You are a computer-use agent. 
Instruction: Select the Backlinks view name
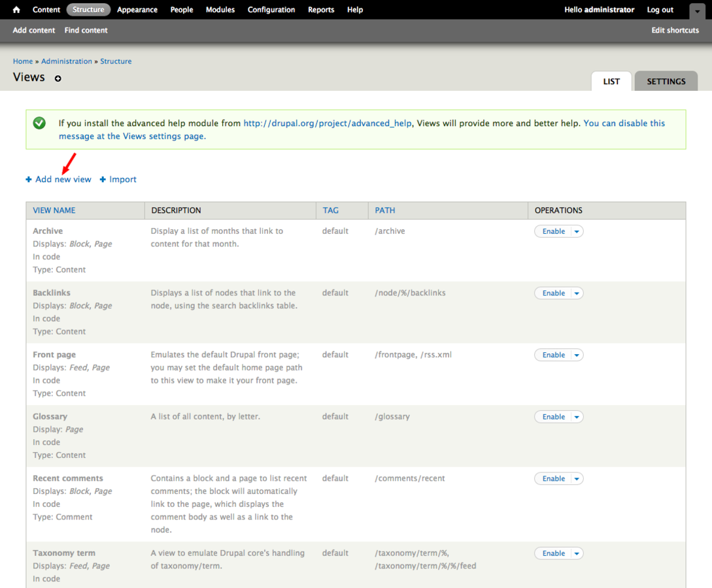[51, 293]
